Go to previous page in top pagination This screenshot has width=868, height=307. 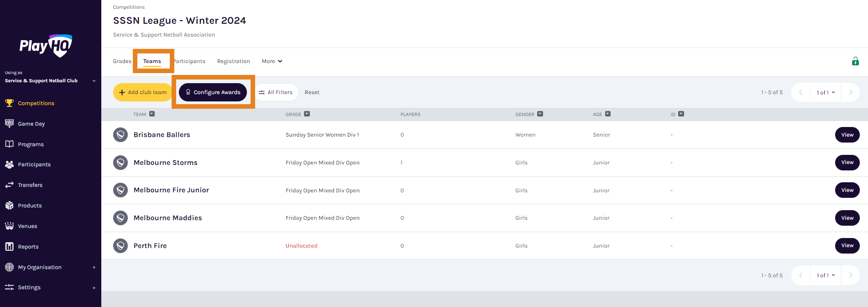[x=800, y=92]
